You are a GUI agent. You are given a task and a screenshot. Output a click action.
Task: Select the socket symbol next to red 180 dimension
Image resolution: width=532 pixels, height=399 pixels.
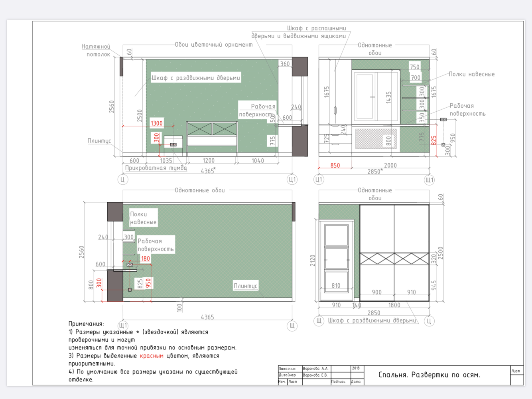click(x=130, y=265)
